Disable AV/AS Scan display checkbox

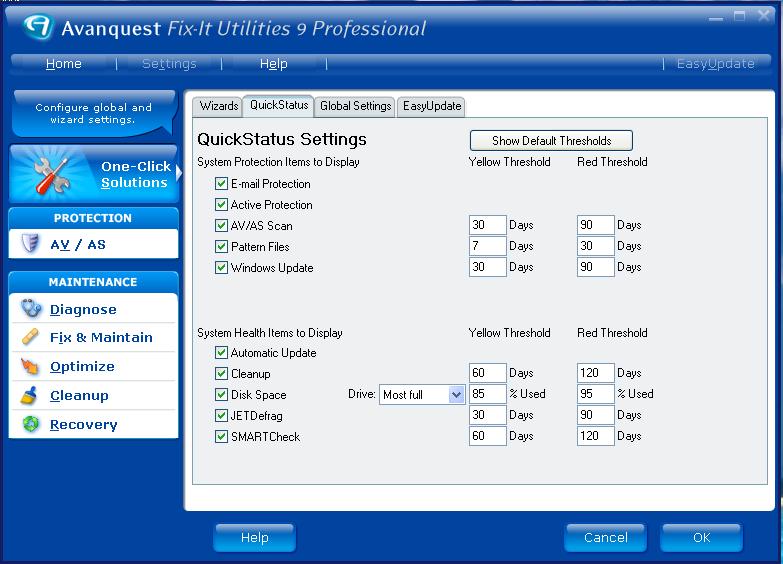(x=221, y=225)
